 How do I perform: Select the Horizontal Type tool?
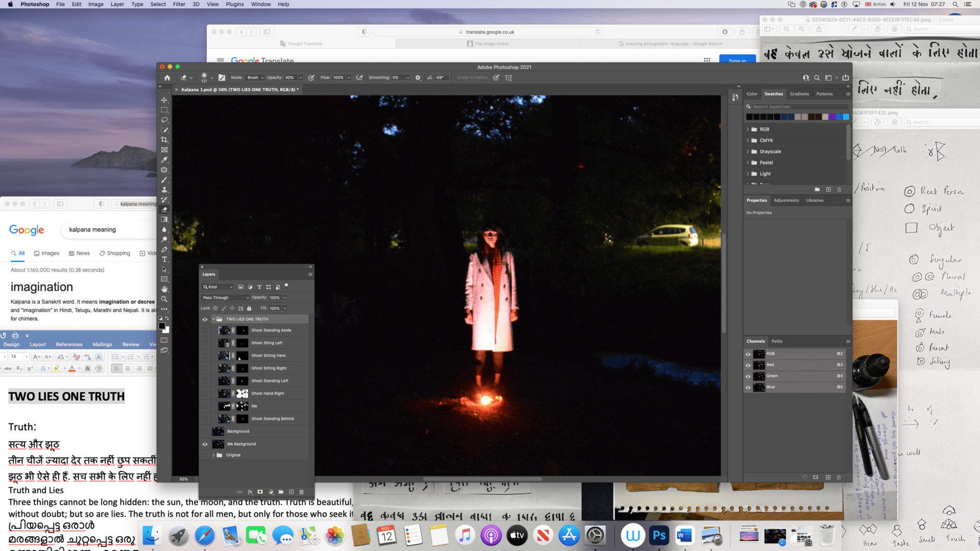point(164,259)
